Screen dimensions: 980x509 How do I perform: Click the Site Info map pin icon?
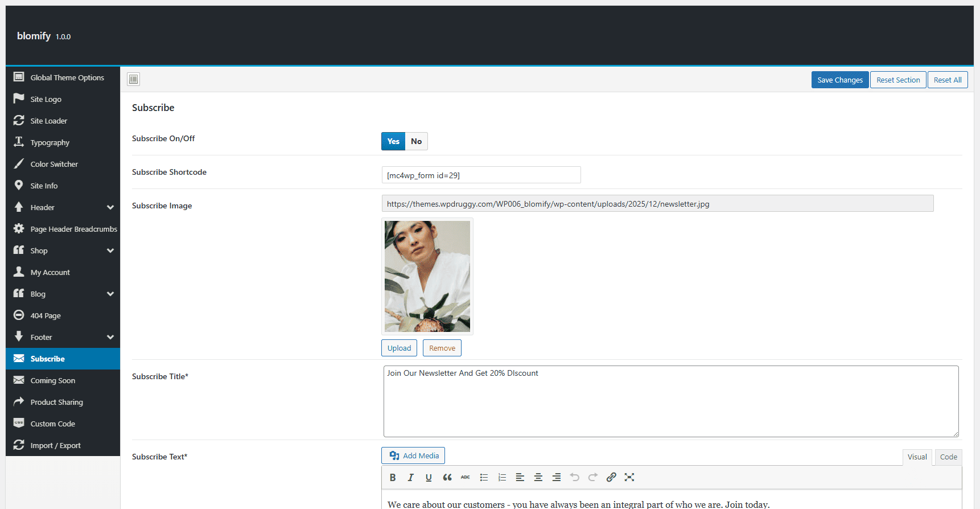coord(19,185)
